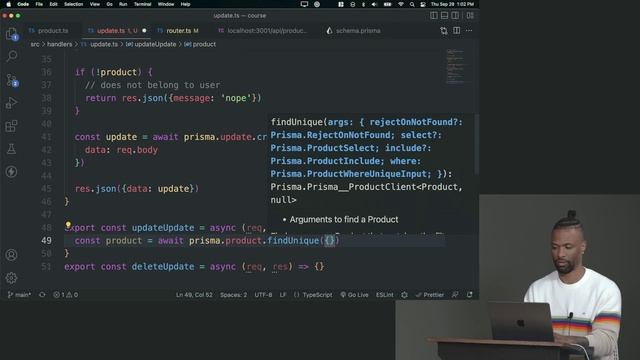Screen dimensions: 640x360
Task: Change Spaces: 2 indentation setting
Action: click(233, 295)
